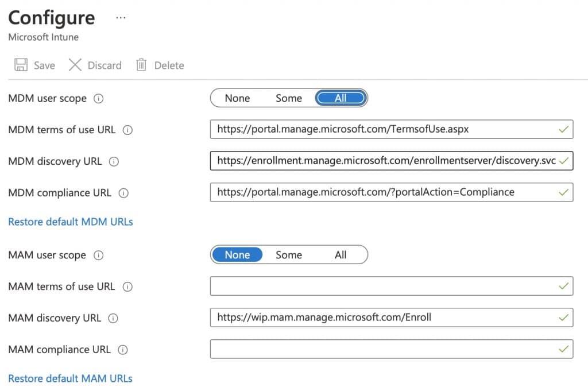Focus the MDM compliance URL field
Screen dimensions: 588x391
click(392, 192)
